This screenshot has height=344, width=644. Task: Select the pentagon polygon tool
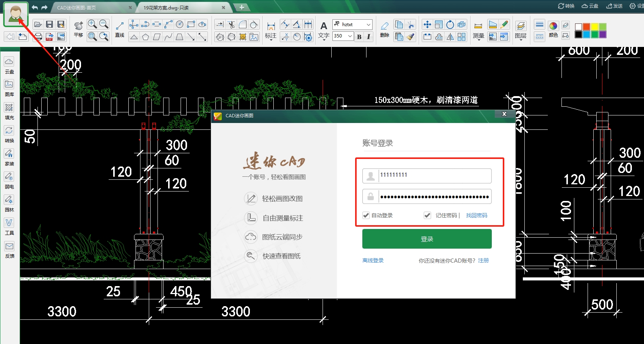point(145,37)
